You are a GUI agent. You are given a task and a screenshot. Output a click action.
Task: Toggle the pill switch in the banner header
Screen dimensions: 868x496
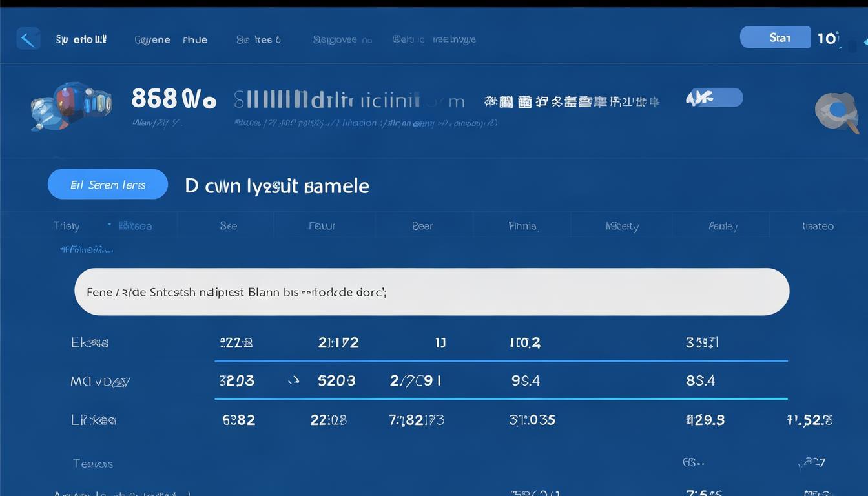click(x=714, y=98)
